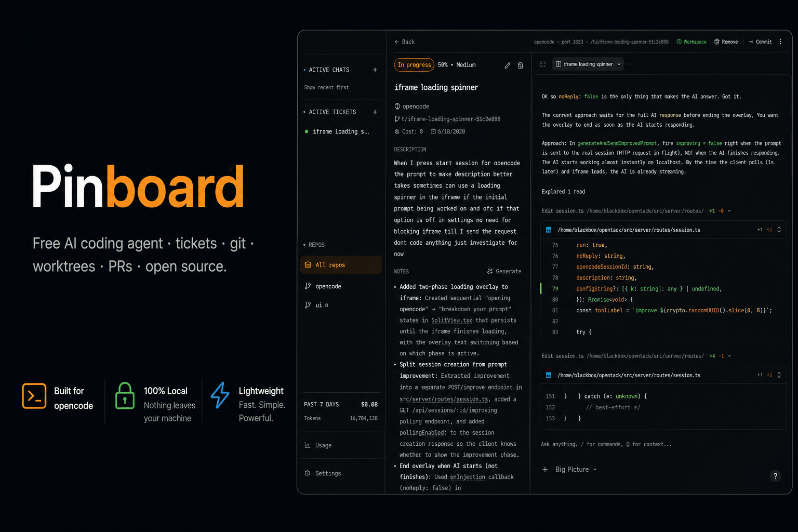Click the database icon for All repos
Screen dimensions: 798x532
pos(308,265)
